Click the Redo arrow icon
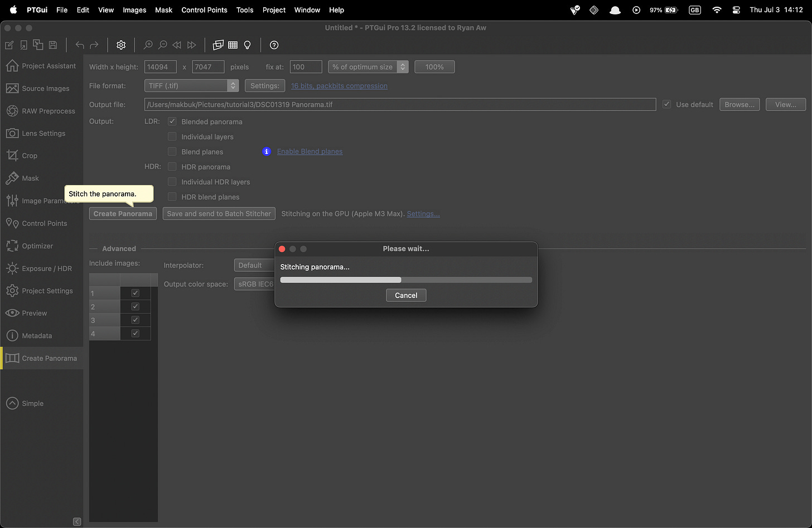The image size is (812, 528). pyautogui.click(x=94, y=45)
